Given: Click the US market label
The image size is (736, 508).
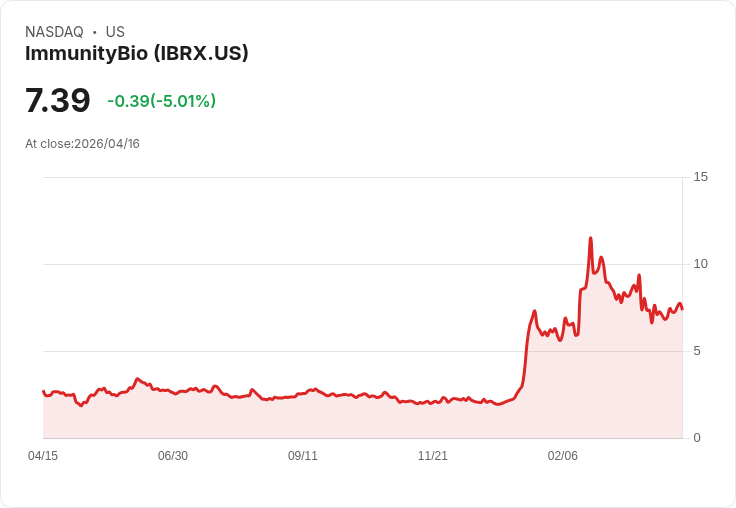Looking at the screenshot, I should click(115, 32).
